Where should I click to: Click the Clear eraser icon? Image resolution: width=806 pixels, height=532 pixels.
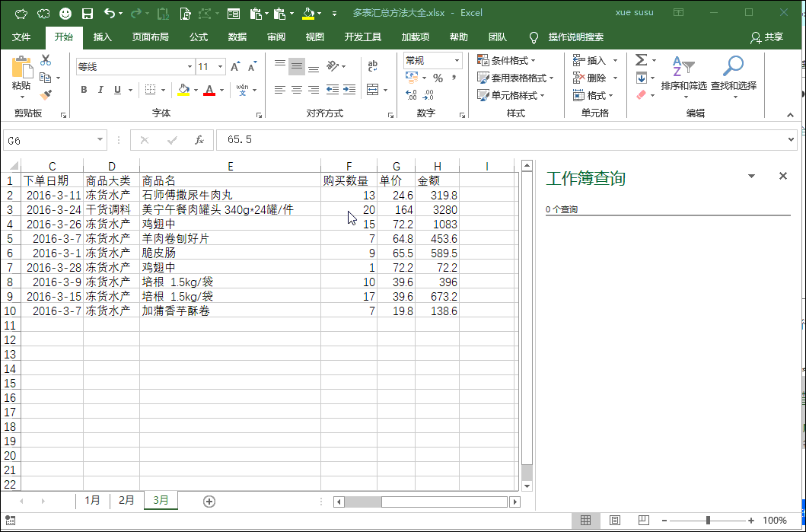click(641, 95)
